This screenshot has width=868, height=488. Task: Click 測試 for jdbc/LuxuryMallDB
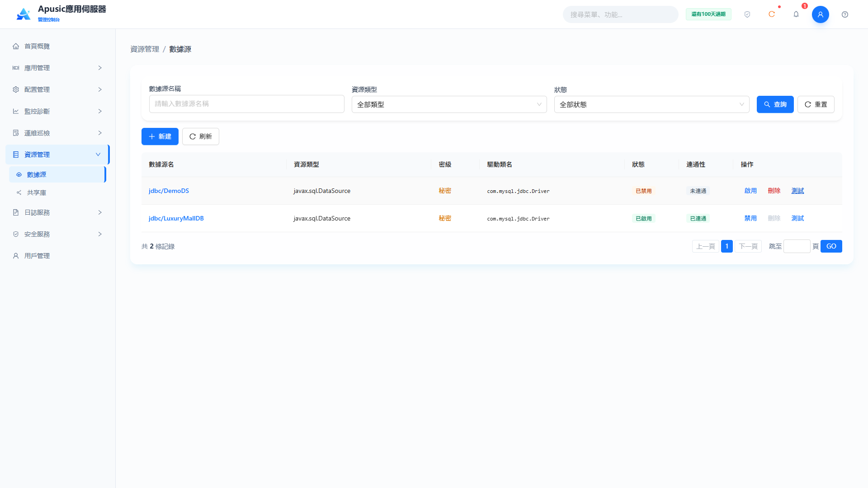click(x=797, y=218)
